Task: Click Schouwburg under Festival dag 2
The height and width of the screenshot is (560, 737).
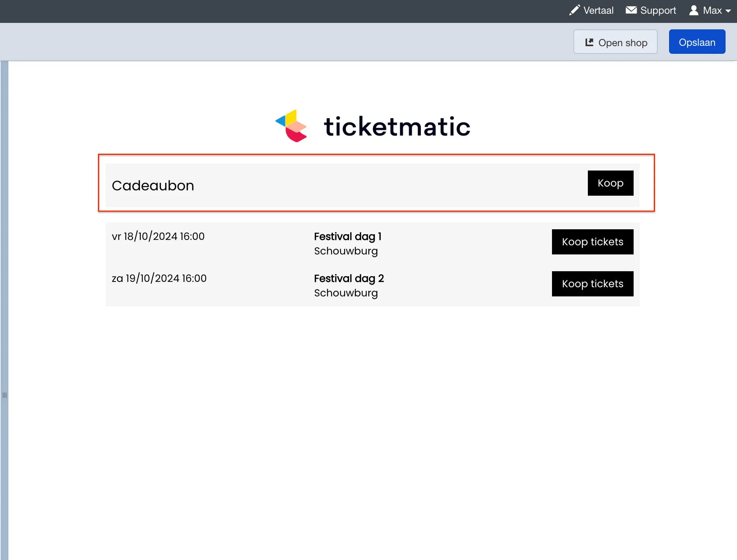Action: tap(346, 293)
